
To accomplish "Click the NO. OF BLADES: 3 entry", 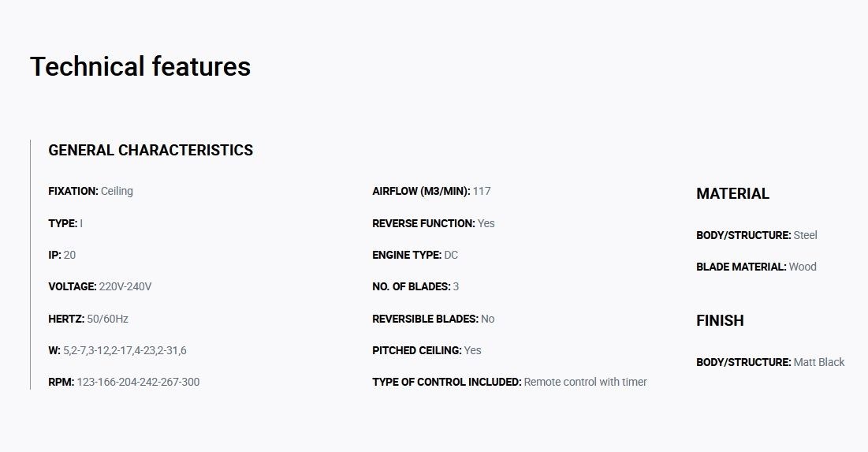I will [415, 286].
